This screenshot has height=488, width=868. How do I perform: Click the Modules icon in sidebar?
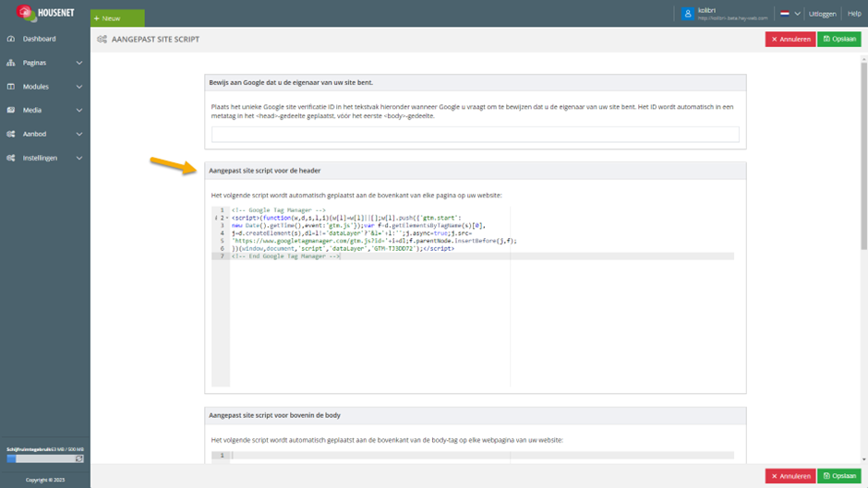[x=11, y=87]
